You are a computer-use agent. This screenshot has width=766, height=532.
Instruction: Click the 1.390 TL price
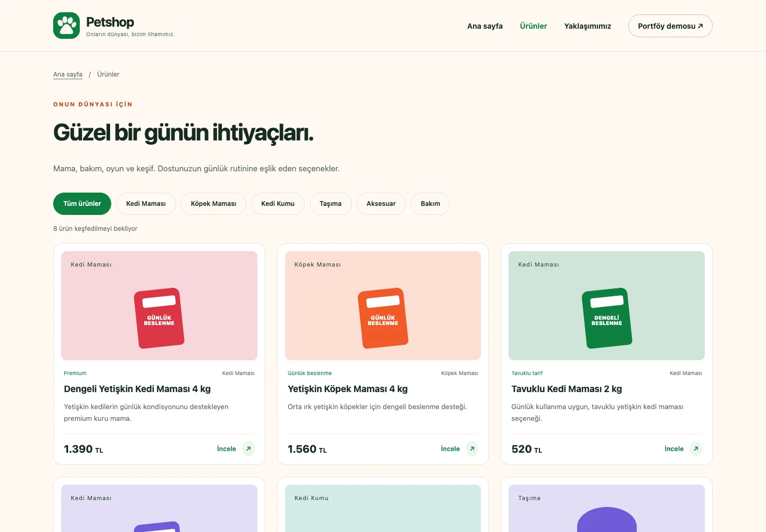click(x=84, y=449)
